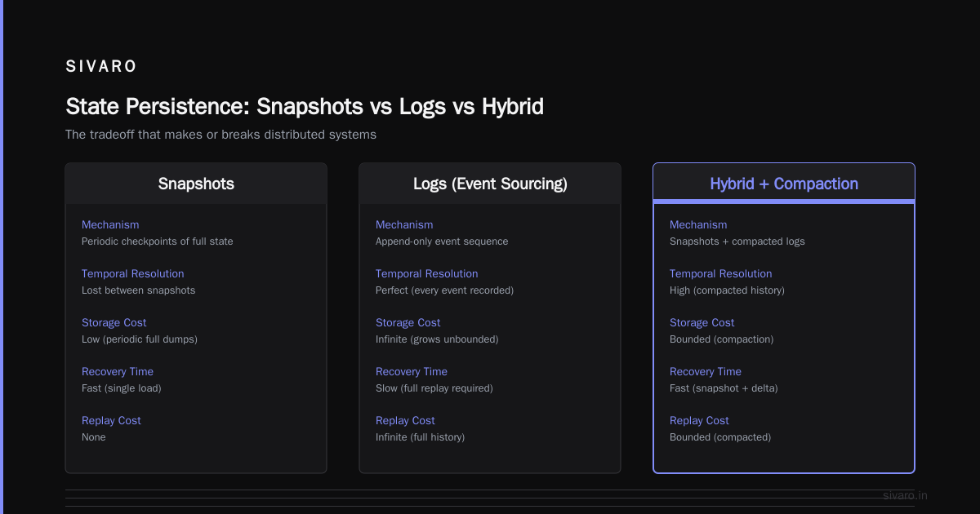Click Recovery Time label in Snapshots card

click(x=118, y=371)
